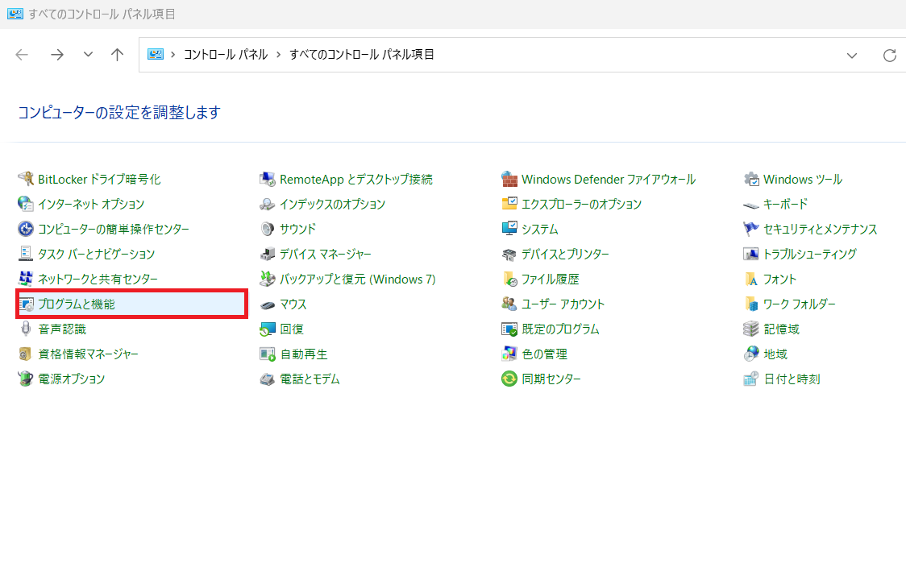This screenshot has height=588, width=906.
Task: Click the Control Panel icon in address bar
Action: (x=156, y=54)
